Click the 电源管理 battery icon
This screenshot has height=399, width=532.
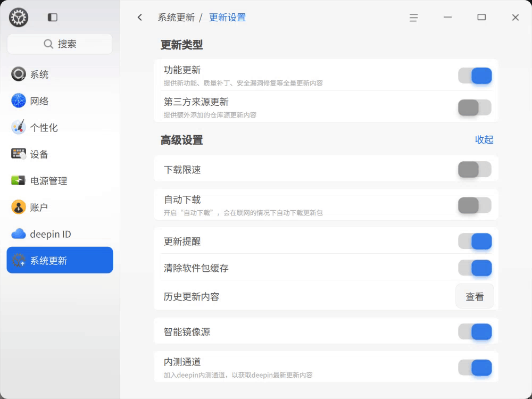pyautogui.click(x=18, y=180)
